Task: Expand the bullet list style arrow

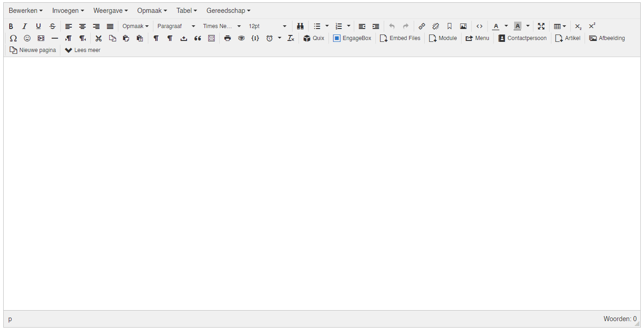Action: (327, 26)
